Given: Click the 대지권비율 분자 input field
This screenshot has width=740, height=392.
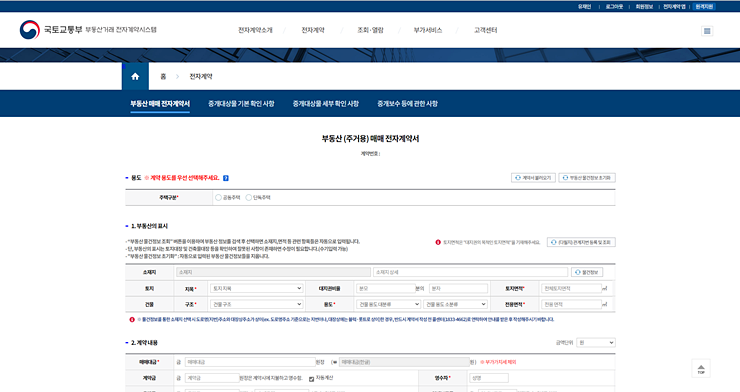Looking at the screenshot, I should click(x=458, y=288).
